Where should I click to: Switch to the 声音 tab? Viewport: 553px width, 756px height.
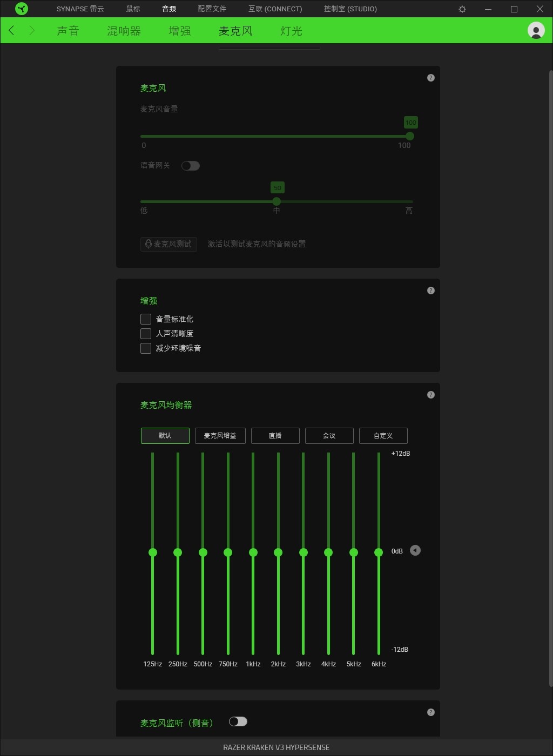click(68, 31)
